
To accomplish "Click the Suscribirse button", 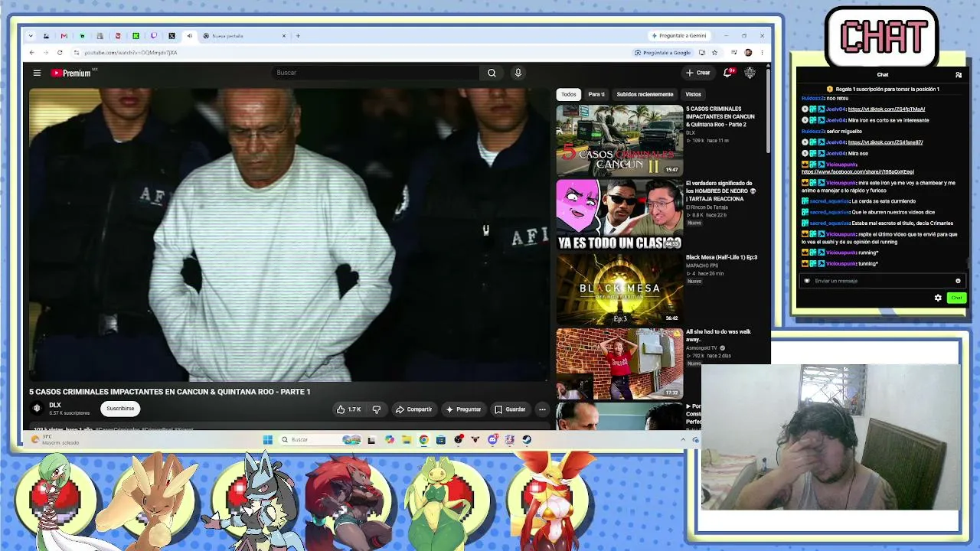I will click(120, 409).
